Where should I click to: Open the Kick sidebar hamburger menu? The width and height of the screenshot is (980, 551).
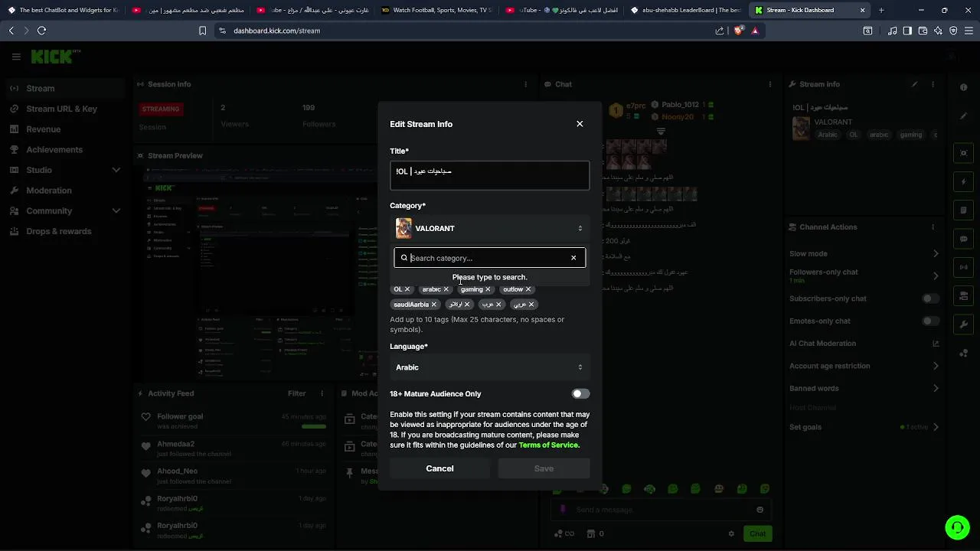pyautogui.click(x=16, y=57)
